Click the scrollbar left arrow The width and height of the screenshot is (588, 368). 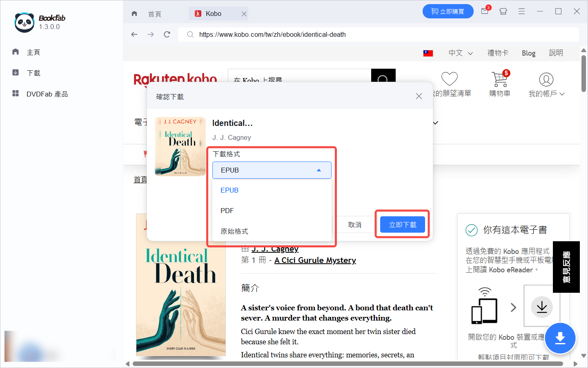click(127, 364)
